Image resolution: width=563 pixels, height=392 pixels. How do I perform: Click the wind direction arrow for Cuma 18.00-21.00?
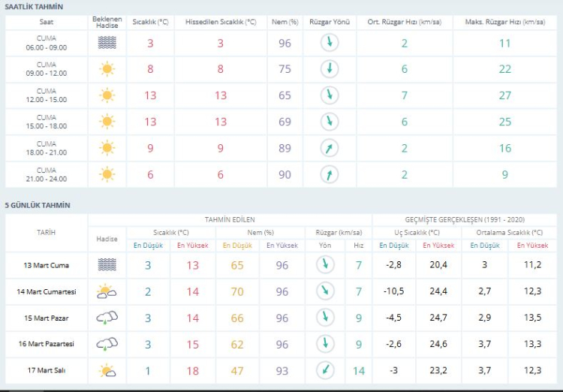[327, 148]
